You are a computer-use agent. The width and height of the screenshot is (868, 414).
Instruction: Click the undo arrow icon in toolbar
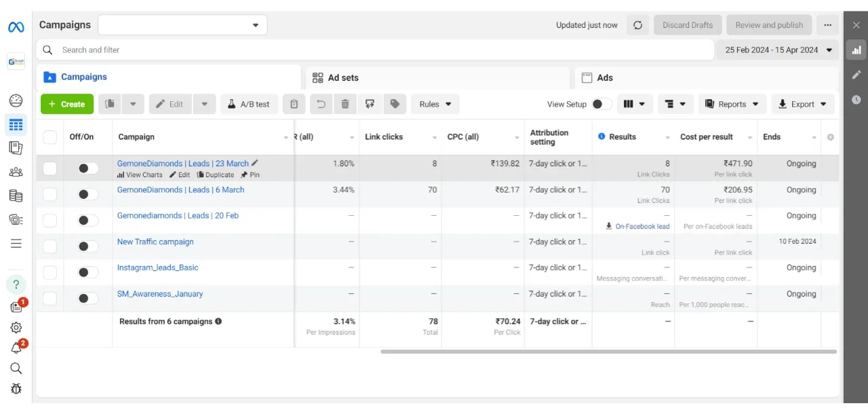coord(321,104)
